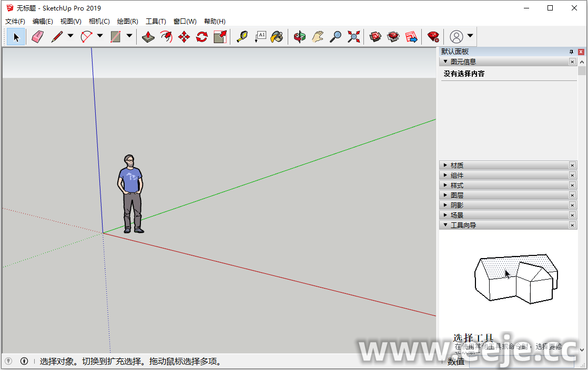Screen dimensions: 588x370
Task: Toggle the default tray pin
Action: point(571,52)
